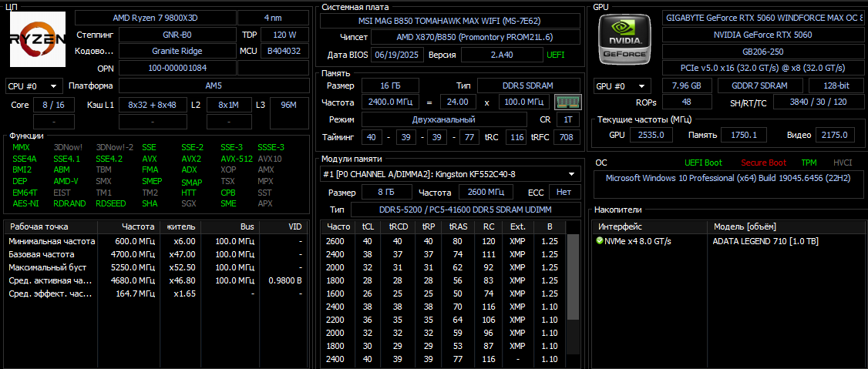Click green check icon beside NVMe drive
This screenshot has width=868, height=369.
click(600, 241)
